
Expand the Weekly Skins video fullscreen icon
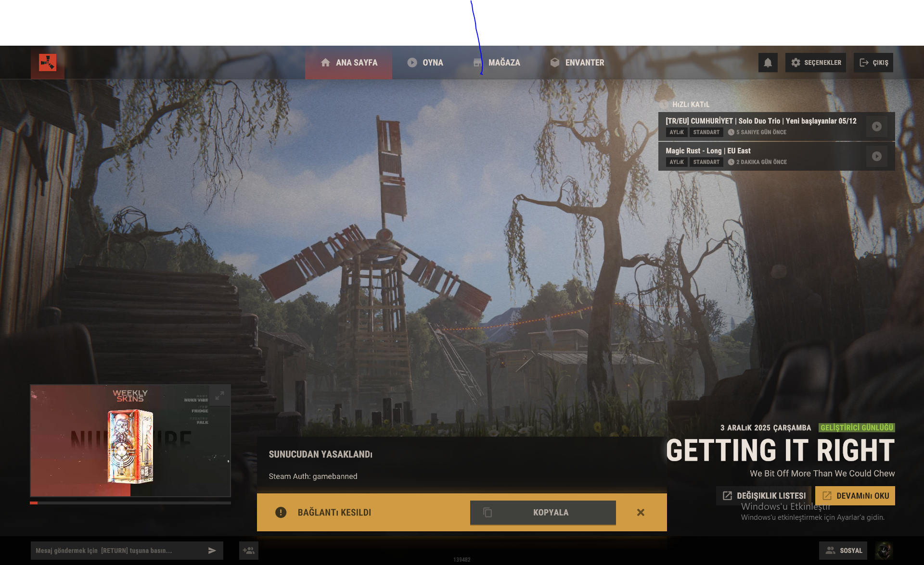tap(219, 396)
